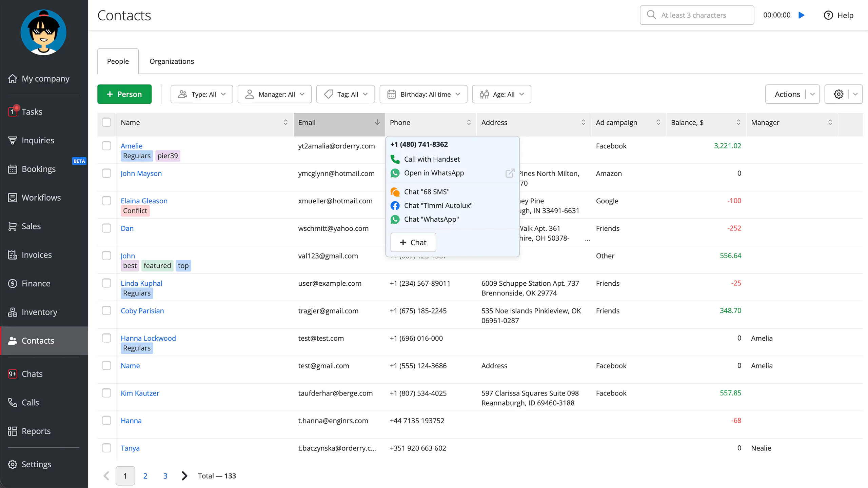868x488 pixels.
Task: Click the green phone handset icon
Action: coord(395,159)
